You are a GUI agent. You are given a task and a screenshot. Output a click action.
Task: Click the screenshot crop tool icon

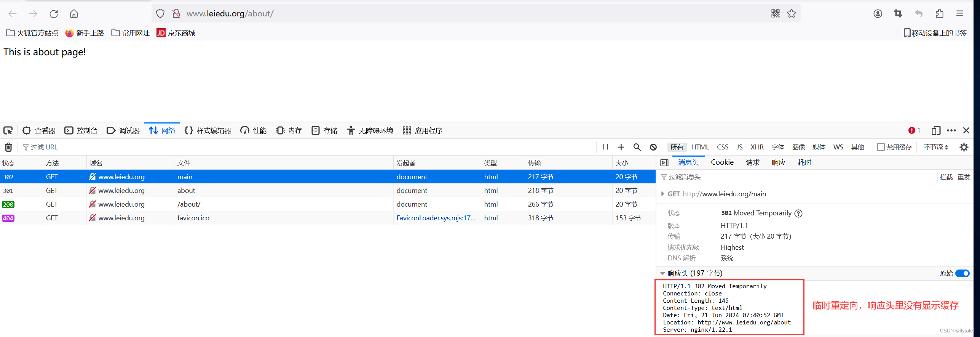[898, 14]
